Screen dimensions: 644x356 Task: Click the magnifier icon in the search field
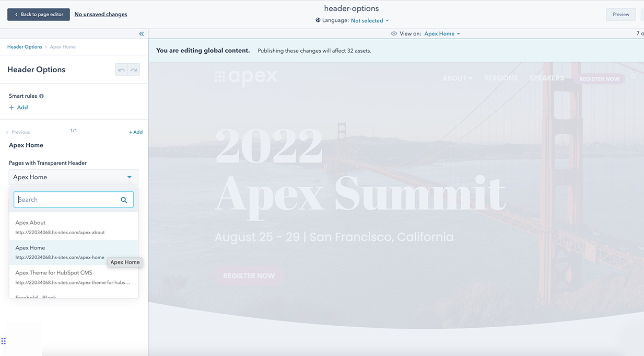coord(124,199)
